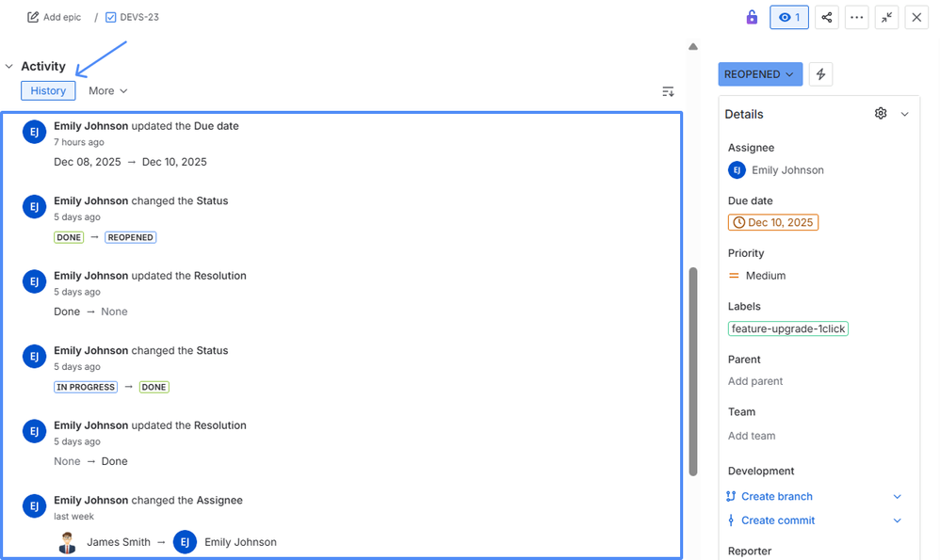Open the share icon in the header

826,17
